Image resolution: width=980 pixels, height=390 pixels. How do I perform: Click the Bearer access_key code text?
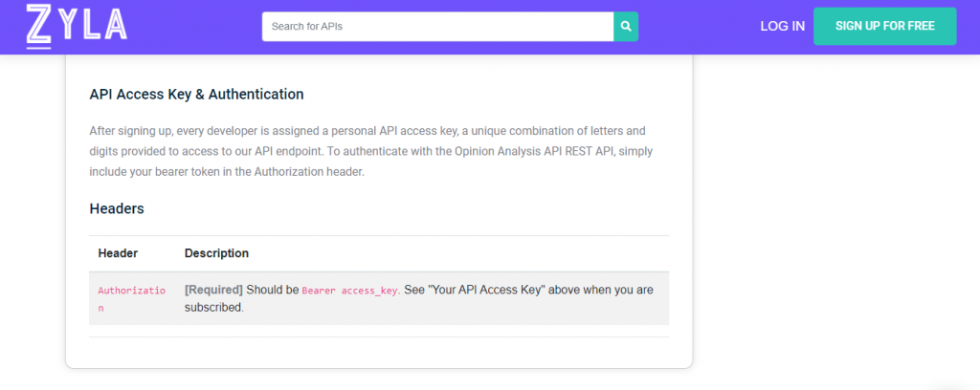[350, 291]
